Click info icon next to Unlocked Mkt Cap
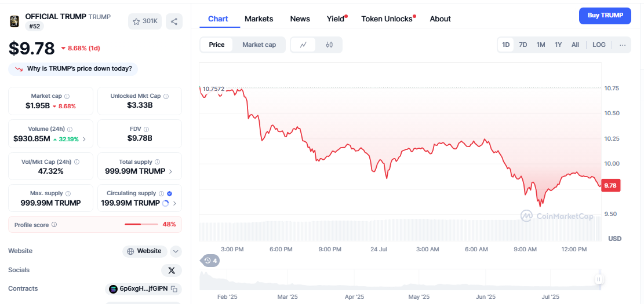 click(x=166, y=96)
